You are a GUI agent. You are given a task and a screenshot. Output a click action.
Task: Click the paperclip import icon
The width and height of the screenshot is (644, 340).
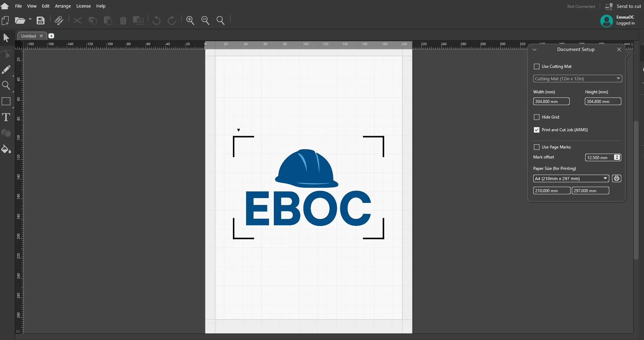59,21
